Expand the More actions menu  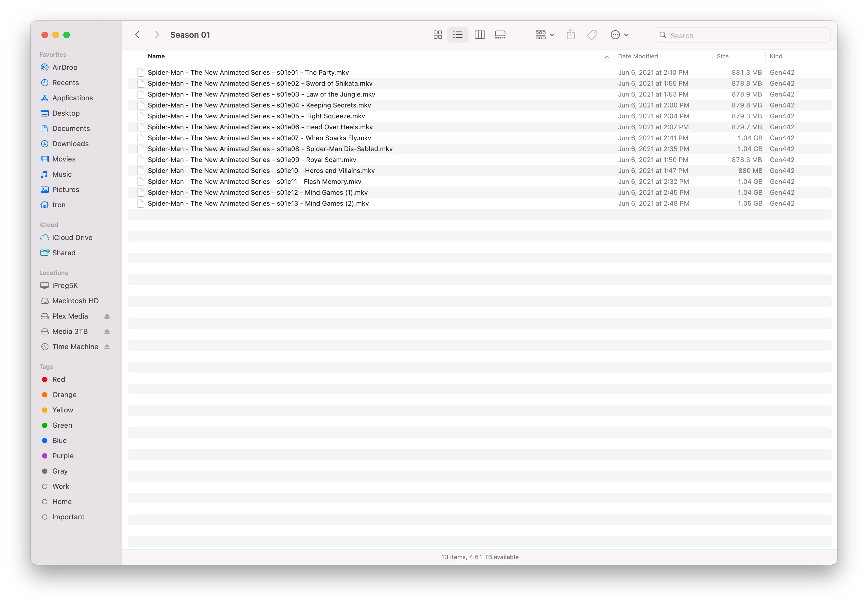coord(619,35)
